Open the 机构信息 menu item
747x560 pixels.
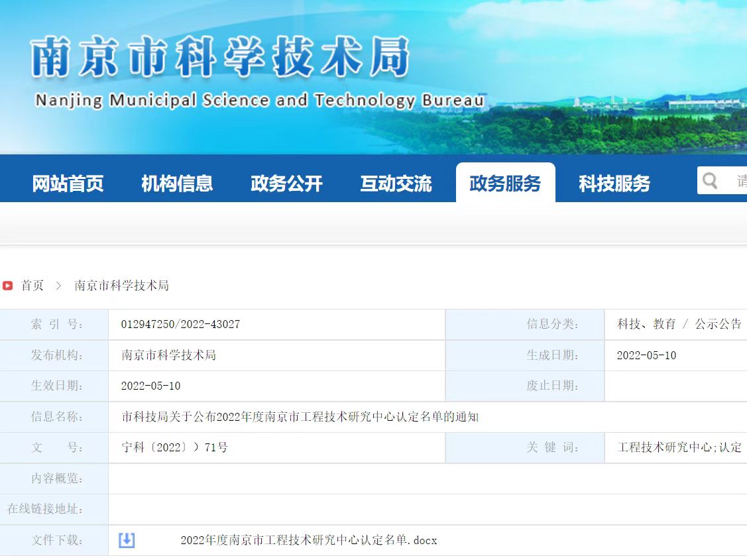pos(176,184)
